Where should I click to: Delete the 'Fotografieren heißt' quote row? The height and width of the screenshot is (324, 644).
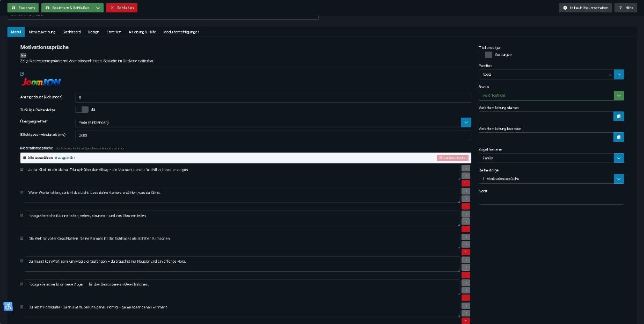point(465,229)
